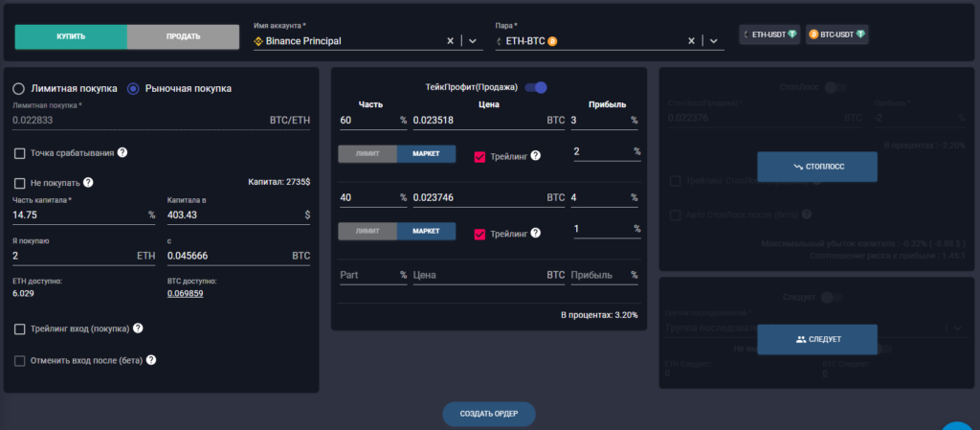Click help icon of first Трейлинг checkbox
The image size is (980, 430).
(x=536, y=155)
